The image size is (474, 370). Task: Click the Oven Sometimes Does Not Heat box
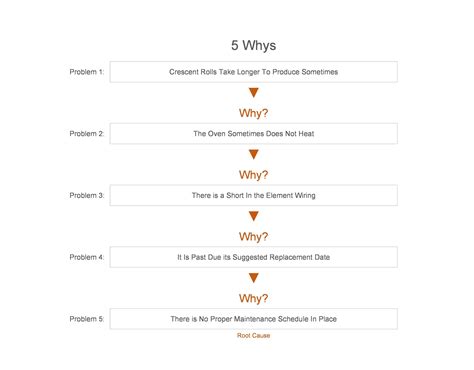[x=254, y=134]
